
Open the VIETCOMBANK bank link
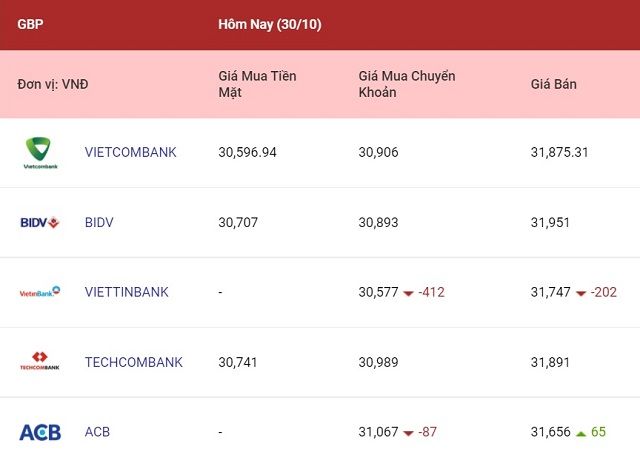(130, 152)
